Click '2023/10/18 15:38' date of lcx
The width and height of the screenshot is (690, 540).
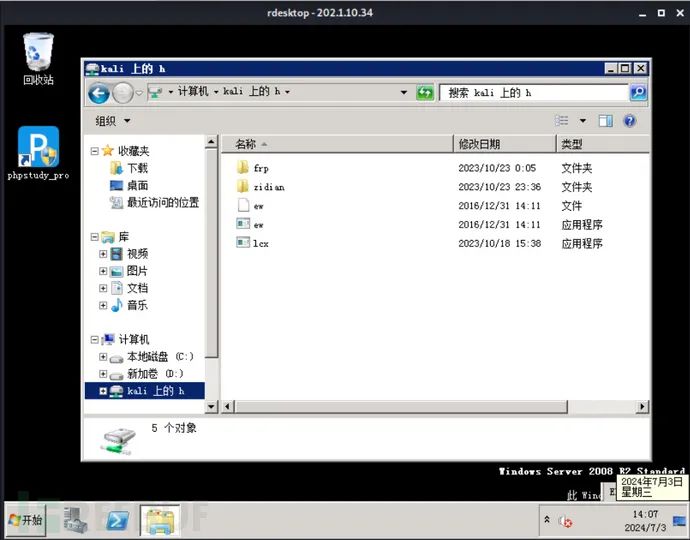tap(499, 243)
